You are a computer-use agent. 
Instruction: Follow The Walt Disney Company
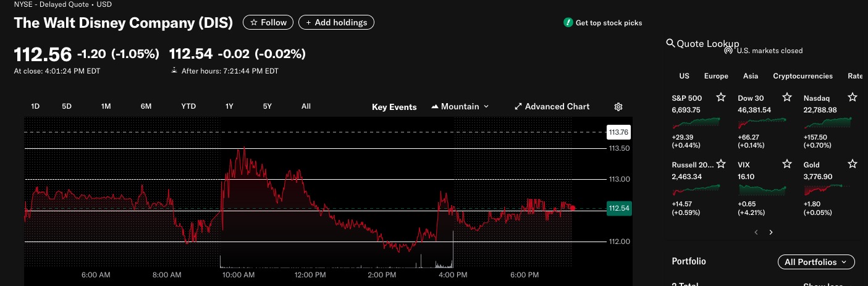pos(269,22)
